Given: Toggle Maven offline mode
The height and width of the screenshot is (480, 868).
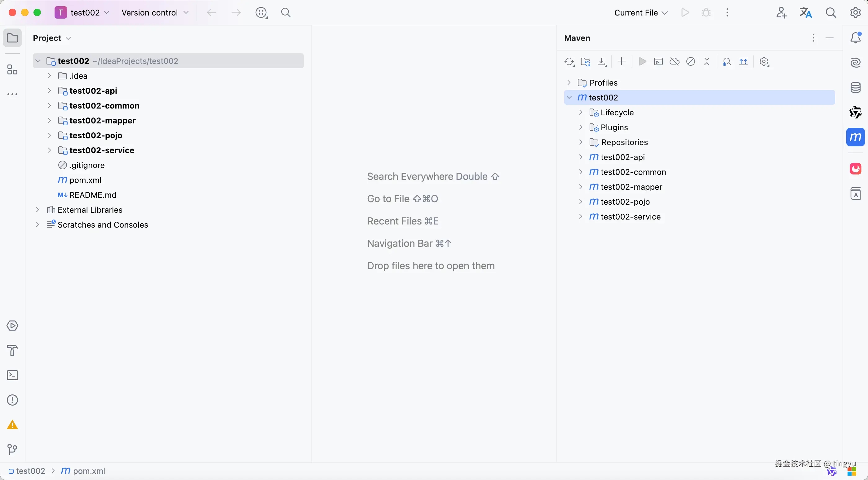Looking at the screenshot, I should pyautogui.click(x=674, y=62).
